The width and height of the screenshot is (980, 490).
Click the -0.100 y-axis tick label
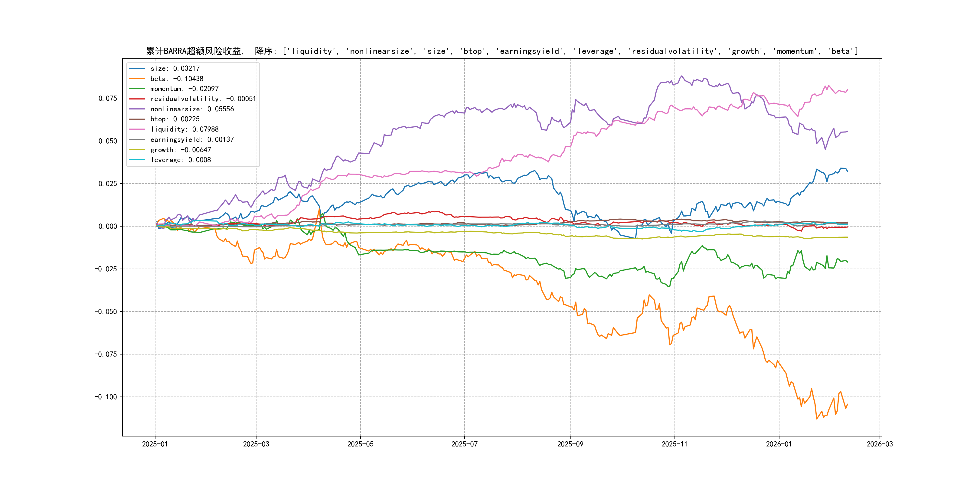pyautogui.click(x=106, y=397)
